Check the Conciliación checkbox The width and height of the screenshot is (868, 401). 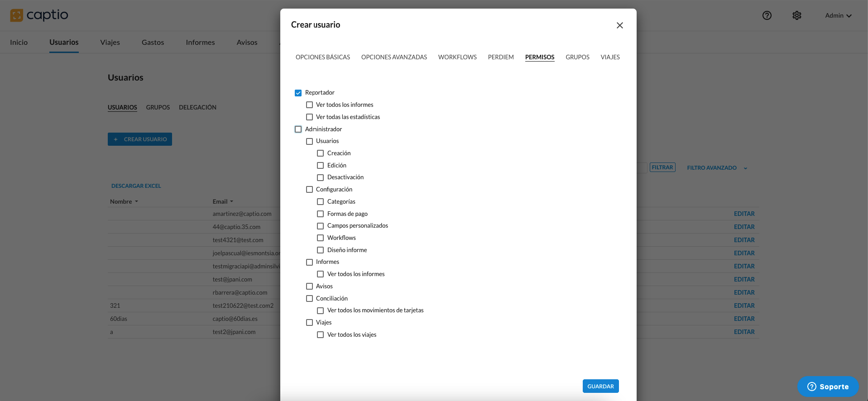pos(309,299)
